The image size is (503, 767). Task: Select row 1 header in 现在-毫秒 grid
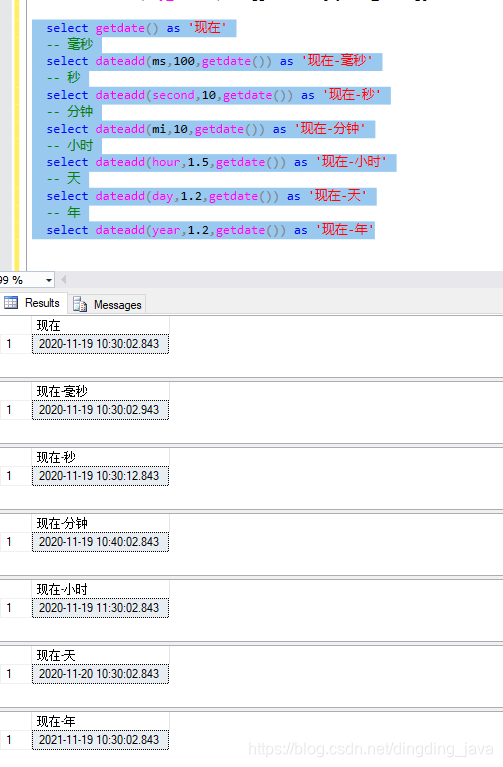point(16,410)
